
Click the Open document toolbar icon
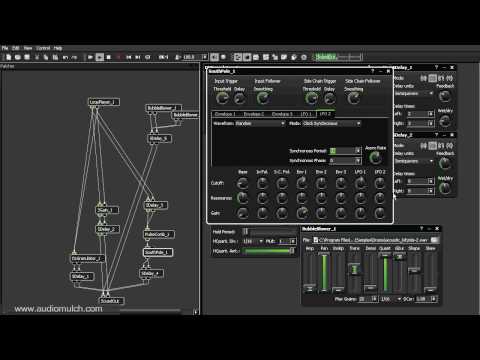coord(18,57)
